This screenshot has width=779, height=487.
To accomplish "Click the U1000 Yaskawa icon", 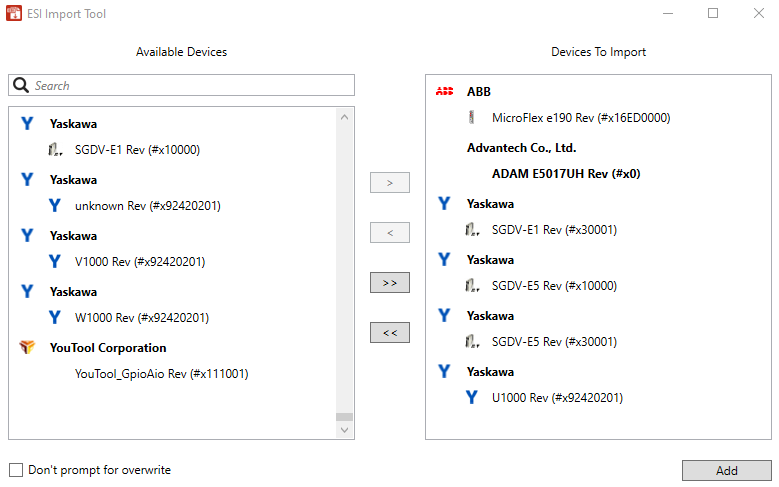I will pos(471,398).
